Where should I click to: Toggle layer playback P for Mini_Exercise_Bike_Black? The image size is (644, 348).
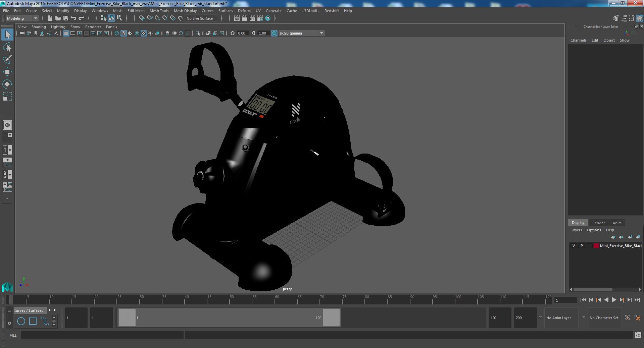tap(582, 246)
